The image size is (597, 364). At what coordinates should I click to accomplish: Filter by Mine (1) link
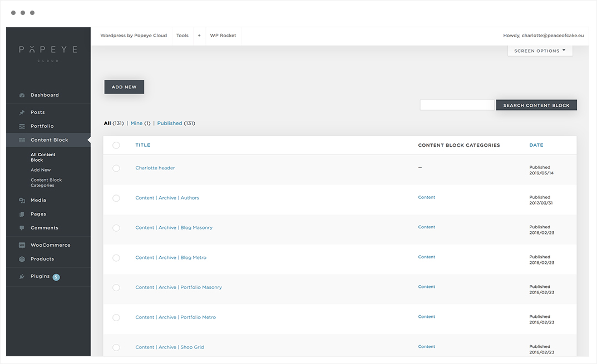click(x=141, y=123)
